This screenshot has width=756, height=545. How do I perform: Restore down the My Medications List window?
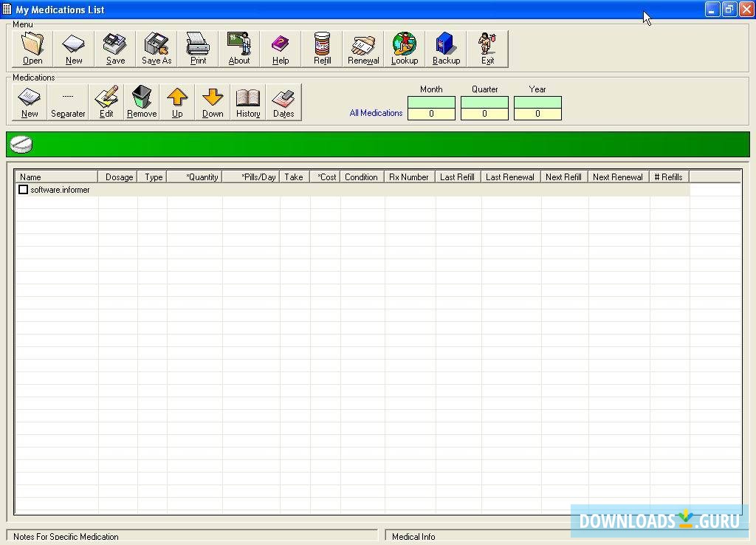tap(729, 10)
